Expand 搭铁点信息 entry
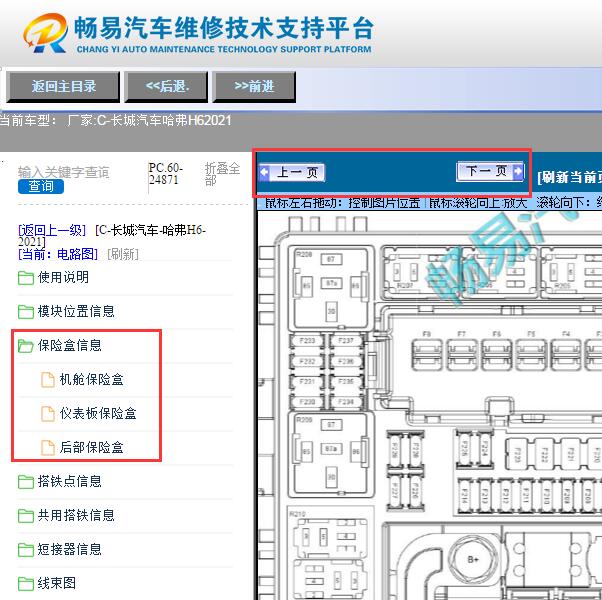The width and height of the screenshot is (602, 600). 69,481
